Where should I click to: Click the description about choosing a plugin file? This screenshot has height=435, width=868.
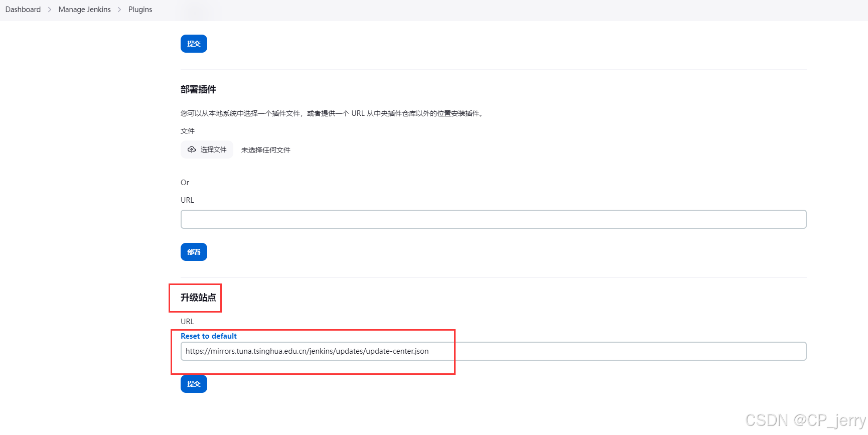[x=333, y=113]
